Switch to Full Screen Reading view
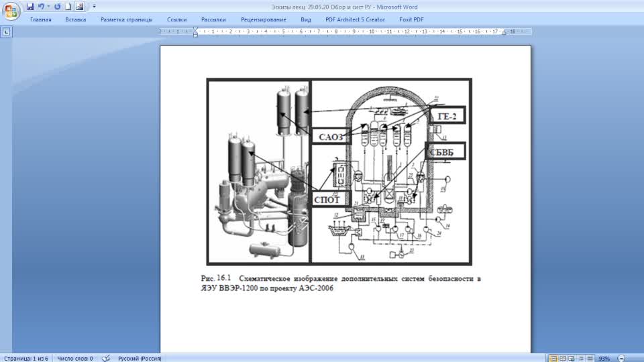Screen dimensions: 644x362 tap(562, 358)
